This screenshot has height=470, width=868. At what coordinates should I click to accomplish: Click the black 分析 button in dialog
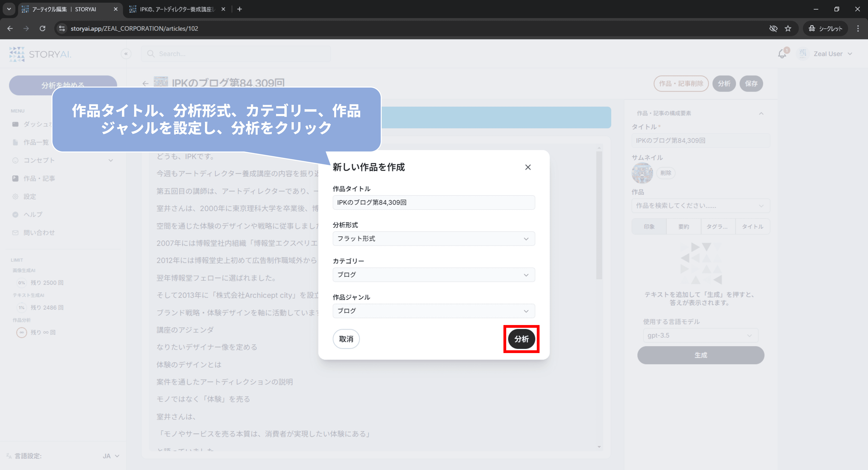(x=521, y=339)
